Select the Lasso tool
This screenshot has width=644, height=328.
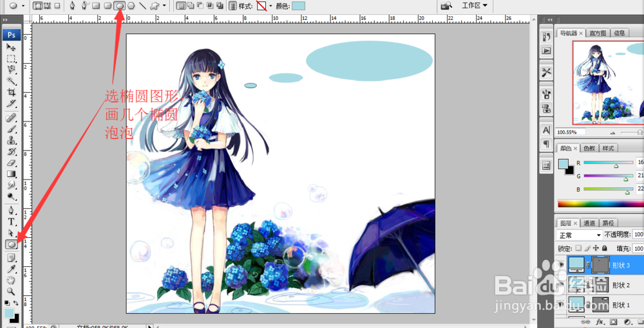(x=11, y=69)
